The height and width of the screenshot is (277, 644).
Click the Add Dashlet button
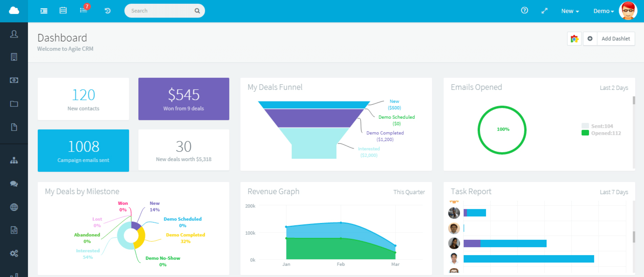point(616,39)
